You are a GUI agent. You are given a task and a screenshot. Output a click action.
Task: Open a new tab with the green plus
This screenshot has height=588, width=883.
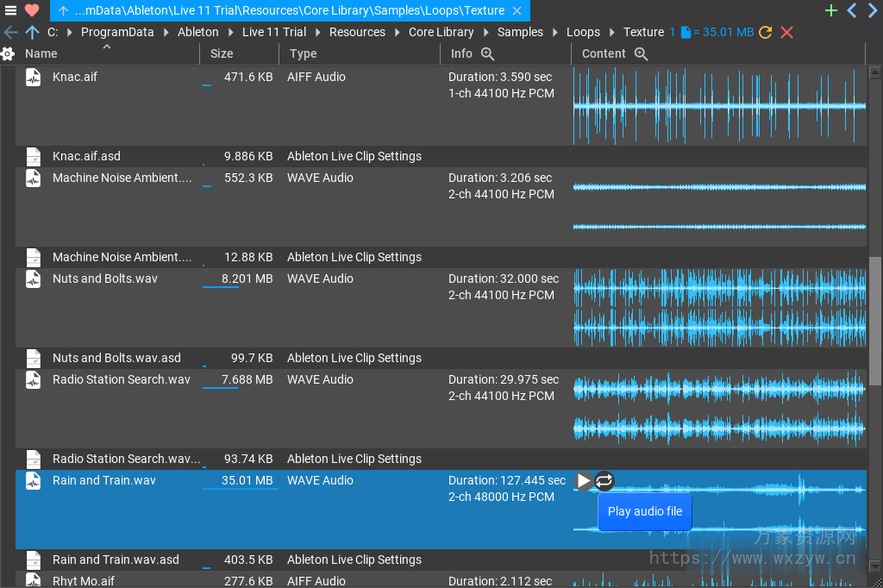pos(830,10)
